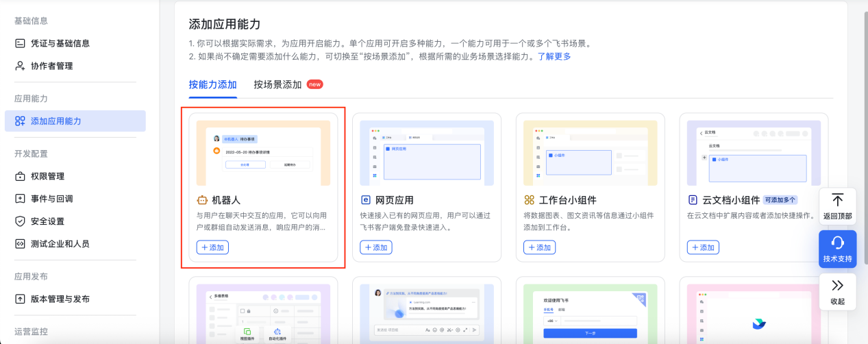Click the 欢迎使用飞书 login preview thumbnail
Viewport: 868px width, 344px height.
[591, 314]
